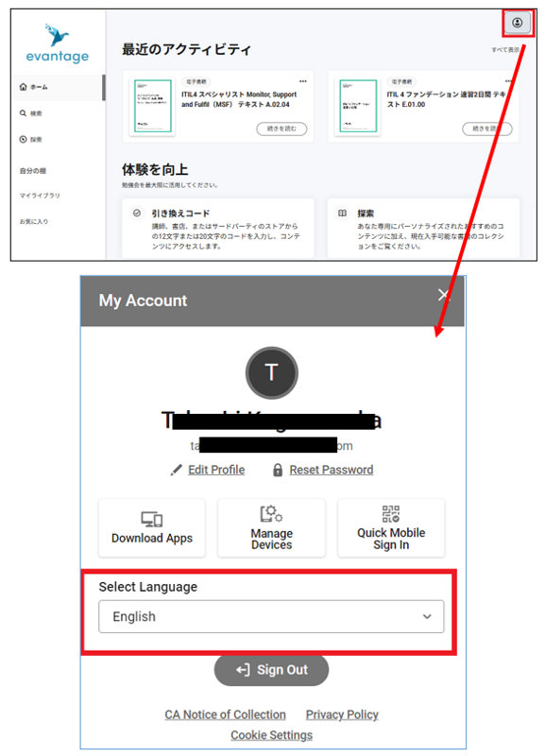The image size is (545, 756).
Task: Open the ITIL4 Monitor, Support and Fulfil book cover
Action: tap(153, 106)
